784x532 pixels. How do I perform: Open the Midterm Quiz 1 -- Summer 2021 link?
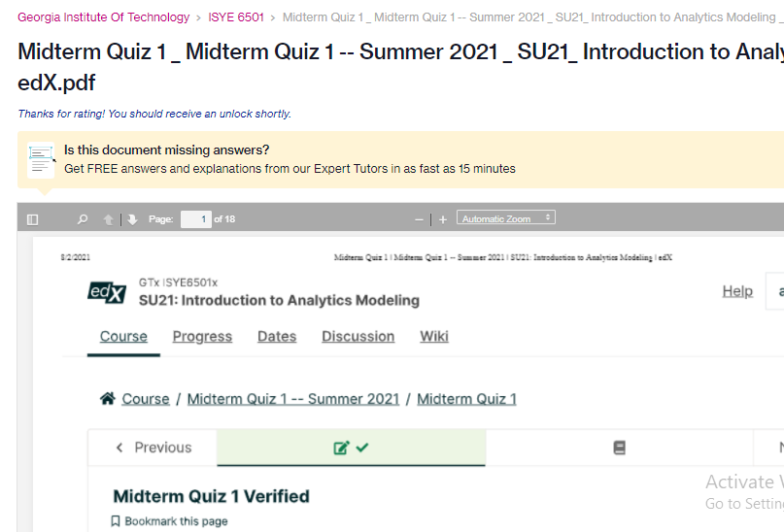pyautogui.click(x=293, y=399)
